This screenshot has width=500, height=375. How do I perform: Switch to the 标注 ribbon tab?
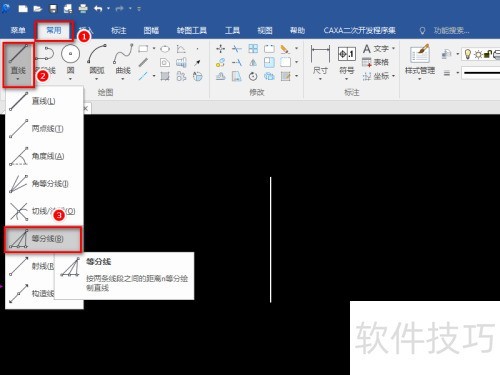click(118, 31)
